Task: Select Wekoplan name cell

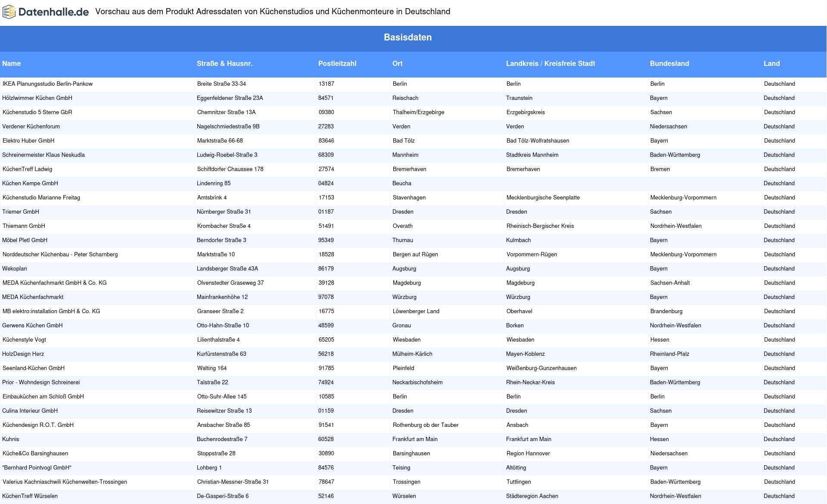Action: click(15, 269)
